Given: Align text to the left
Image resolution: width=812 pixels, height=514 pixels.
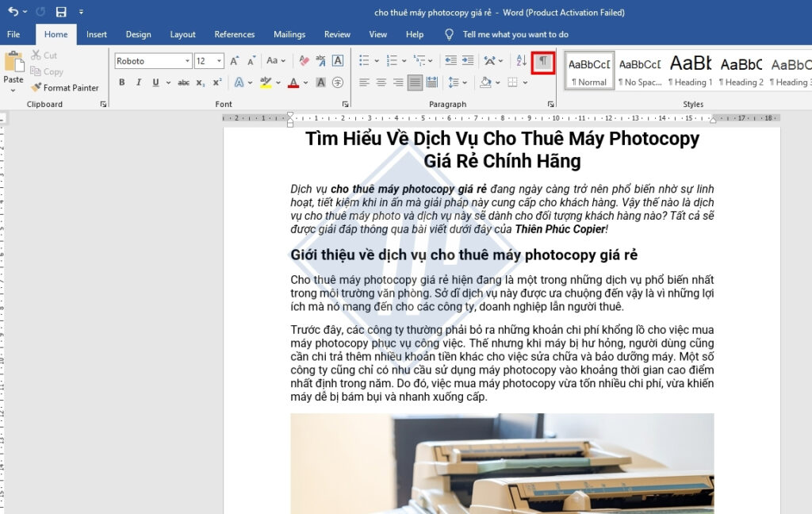Looking at the screenshot, I should point(364,82).
